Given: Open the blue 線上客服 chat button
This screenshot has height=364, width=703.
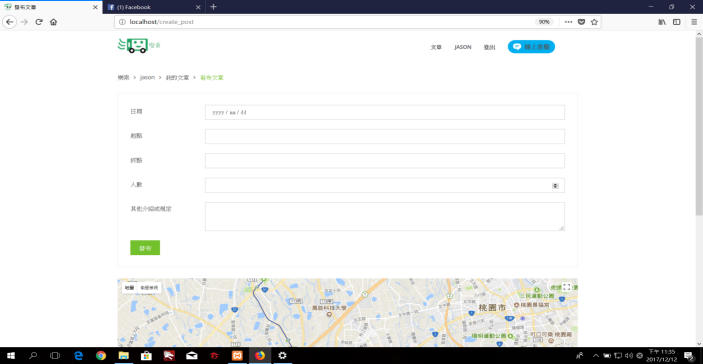Looking at the screenshot, I should pyautogui.click(x=531, y=47).
